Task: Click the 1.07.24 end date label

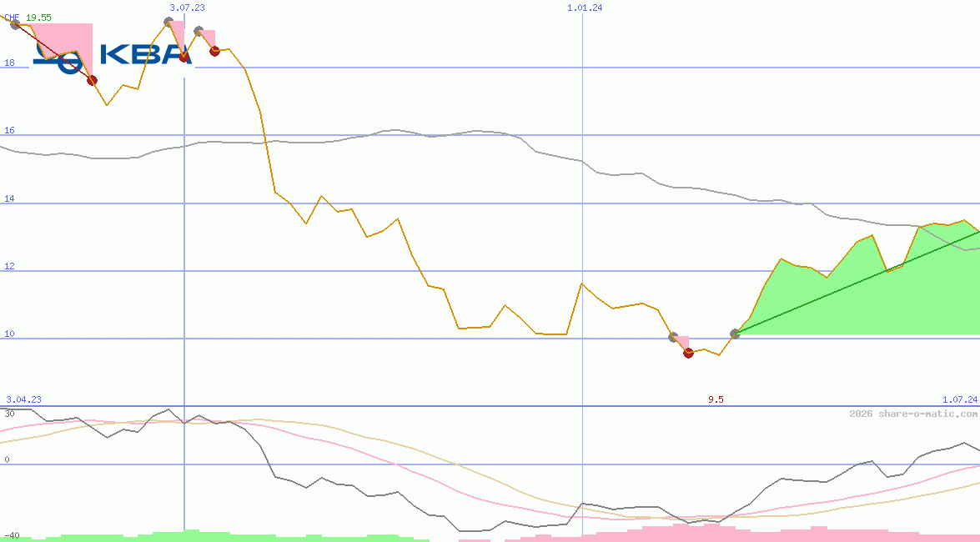Action: (959, 399)
